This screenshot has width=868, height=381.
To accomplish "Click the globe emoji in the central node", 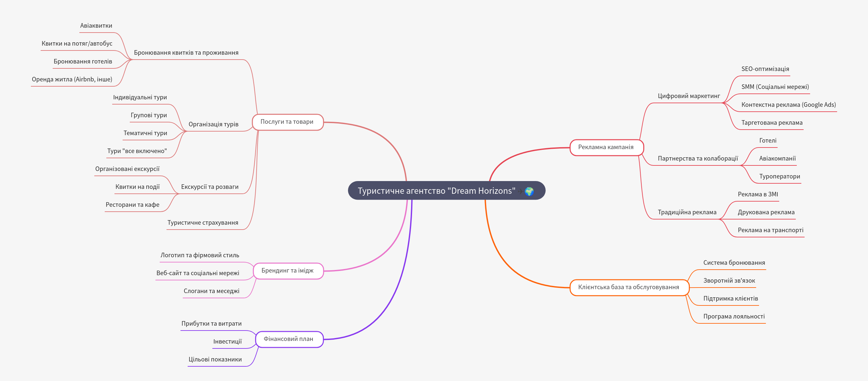I will (529, 191).
